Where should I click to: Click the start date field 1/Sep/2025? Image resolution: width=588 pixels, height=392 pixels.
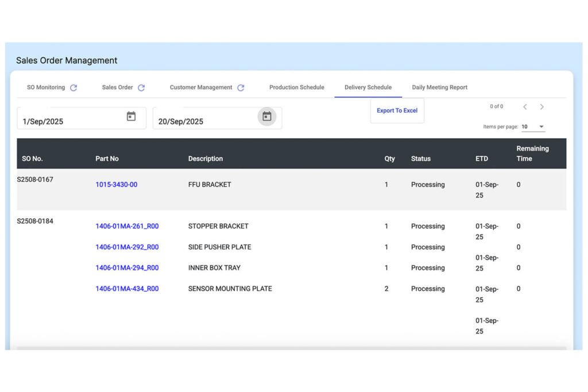point(69,121)
